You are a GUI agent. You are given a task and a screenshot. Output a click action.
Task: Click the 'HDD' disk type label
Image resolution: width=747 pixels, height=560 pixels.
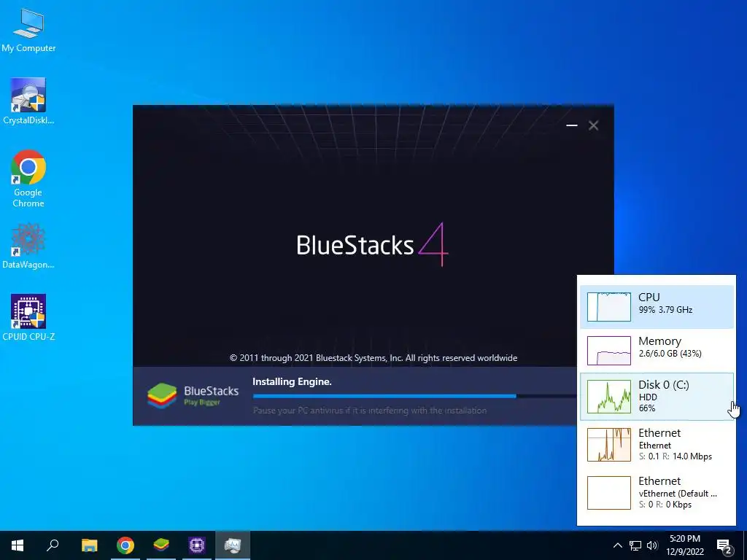pos(648,397)
